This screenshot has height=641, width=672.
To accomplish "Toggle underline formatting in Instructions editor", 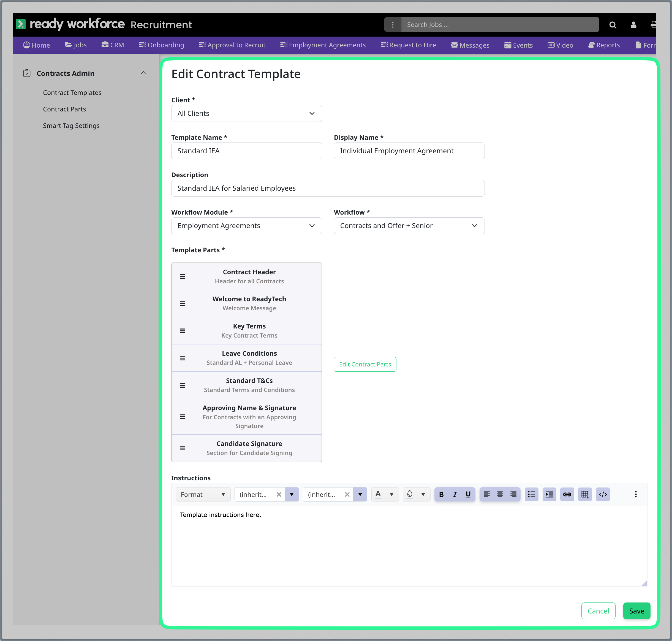I will [x=468, y=494].
